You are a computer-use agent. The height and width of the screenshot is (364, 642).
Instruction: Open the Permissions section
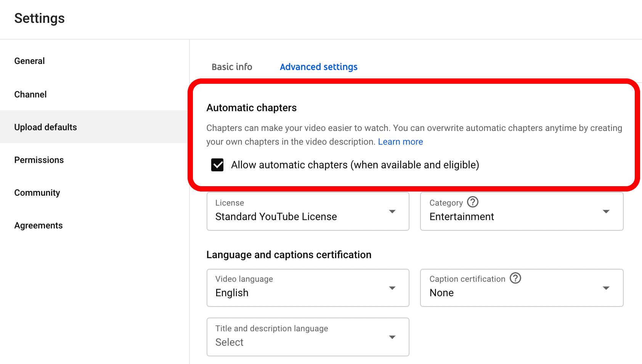(x=39, y=160)
